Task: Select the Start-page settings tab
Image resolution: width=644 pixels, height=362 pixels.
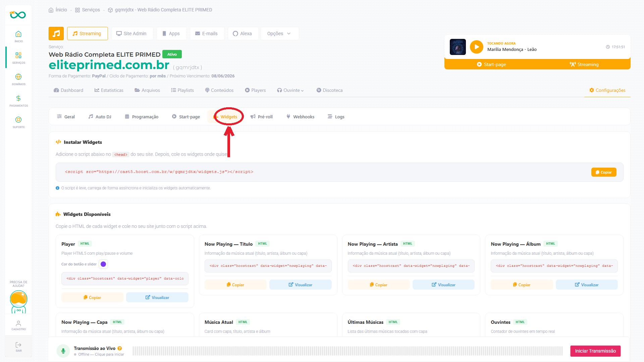Action: tap(186, 117)
